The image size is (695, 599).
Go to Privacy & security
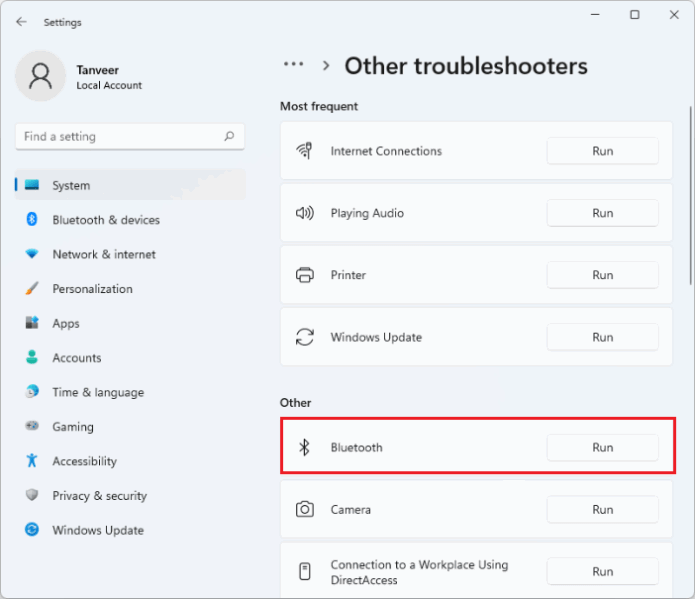pos(130,495)
